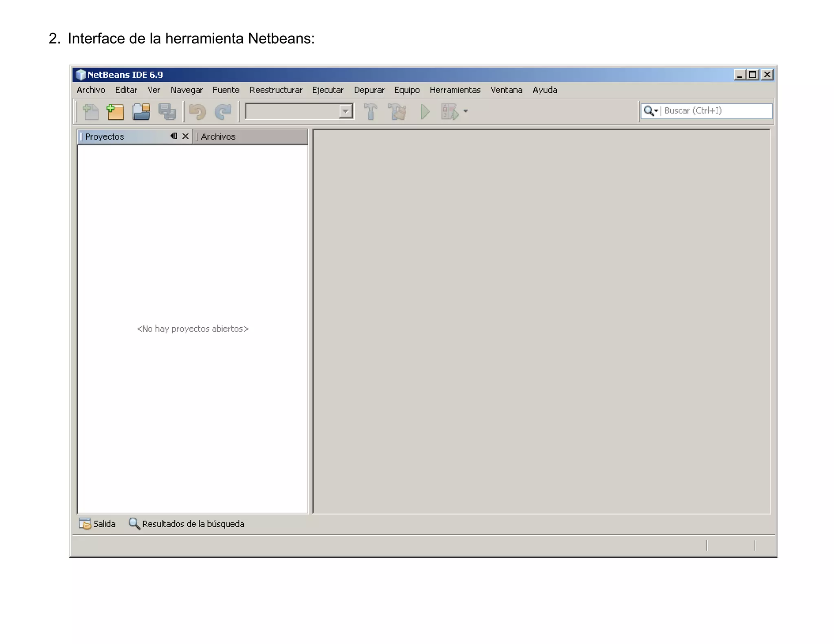The width and height of the screenshot is (834, 644).
Task: Show the Salida output window
Action: (x=98, y=524)
